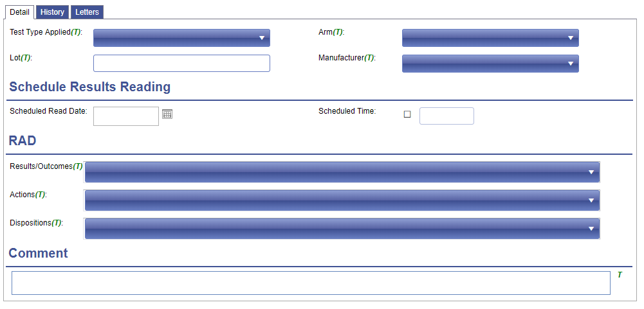Expand the Results/Outcomes dropdown

[x=342, y=172]
